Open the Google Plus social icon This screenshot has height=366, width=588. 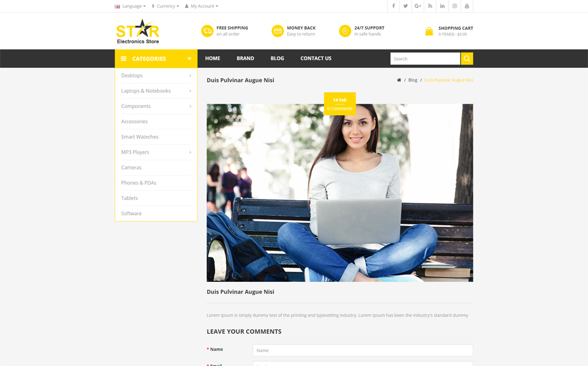click(418, 6)
